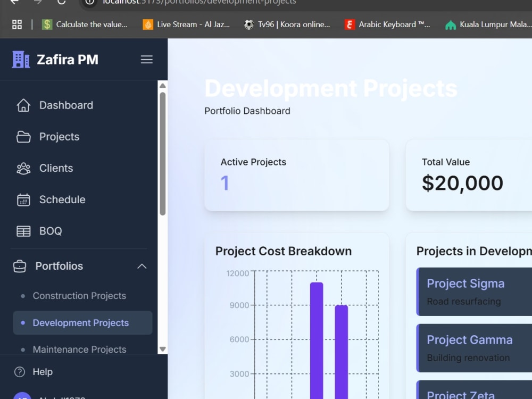Screen dimensions: 532x399
Task: Open Clients in the sidebar
Action: click(x=56, y=168)
